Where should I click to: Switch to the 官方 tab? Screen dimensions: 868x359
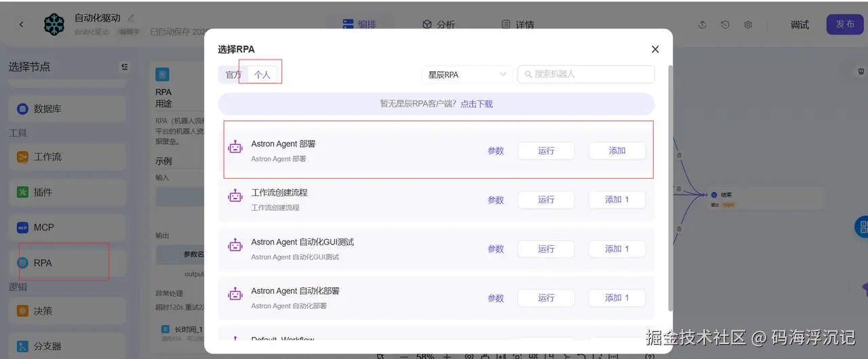coord(233,75)
